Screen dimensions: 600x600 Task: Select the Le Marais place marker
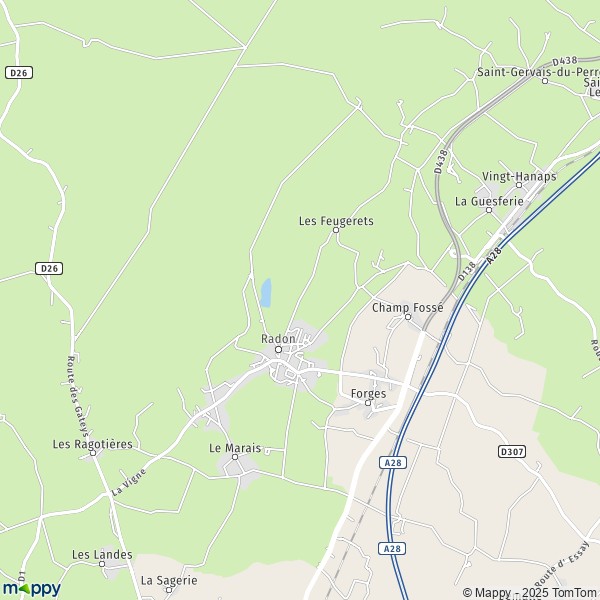(235, 457)
